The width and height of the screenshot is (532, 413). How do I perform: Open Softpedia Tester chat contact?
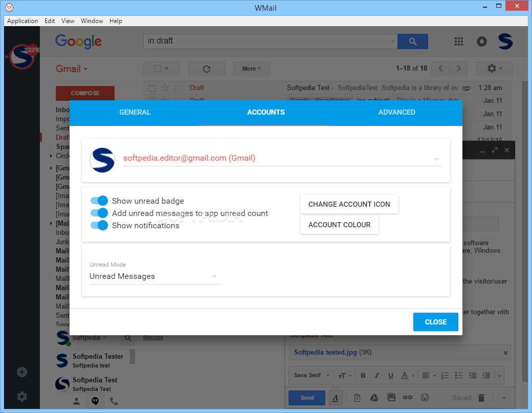(x=93, y=360)
